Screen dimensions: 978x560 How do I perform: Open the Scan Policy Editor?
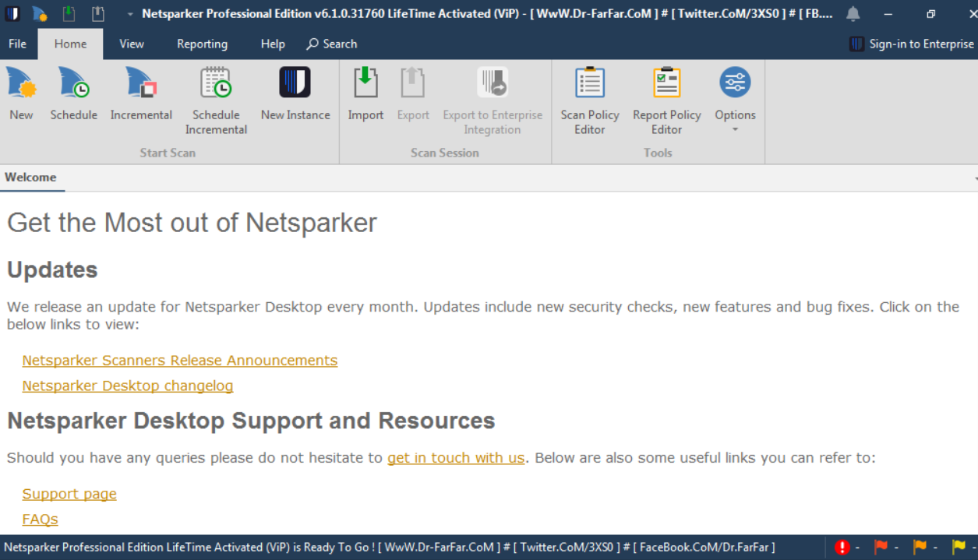[x=590, y=100]
